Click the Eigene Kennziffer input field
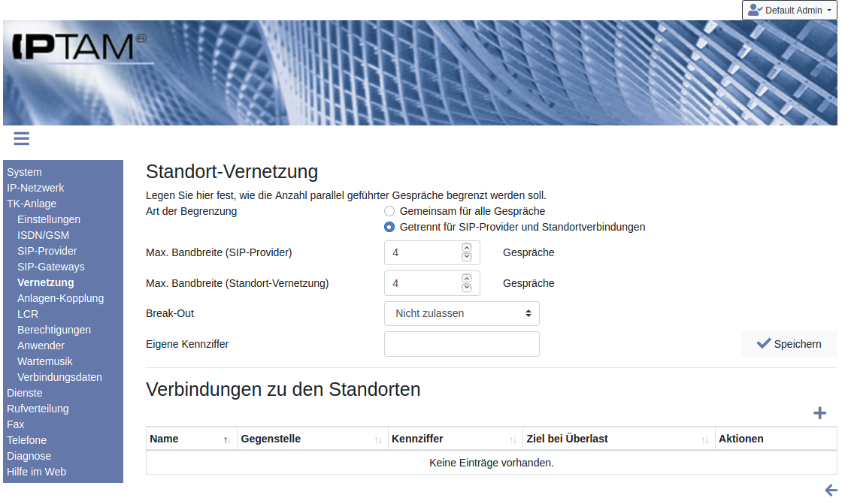 (462, 344)
